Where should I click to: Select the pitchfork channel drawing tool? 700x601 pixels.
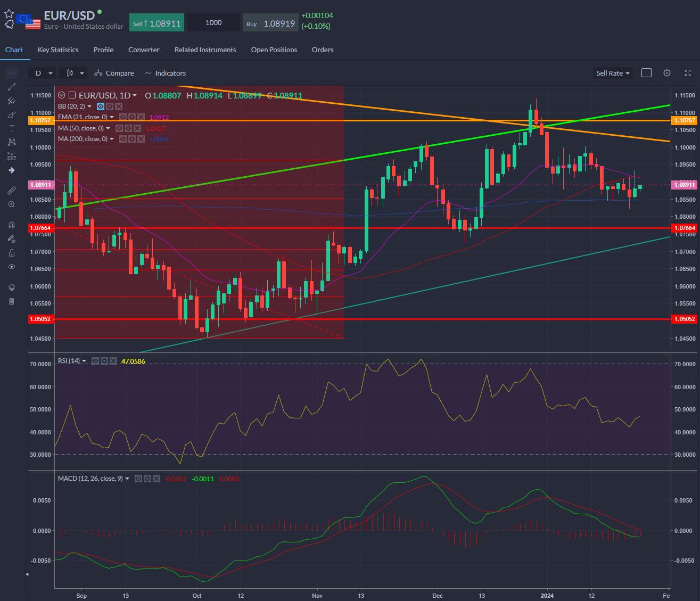click(x=12, y=101)
